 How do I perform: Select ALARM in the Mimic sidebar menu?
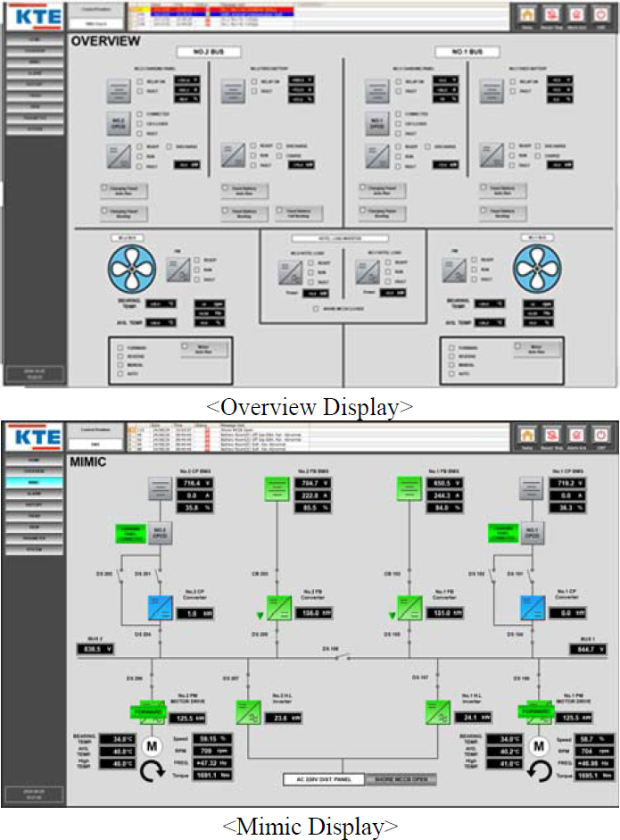[x=34, y=492]
